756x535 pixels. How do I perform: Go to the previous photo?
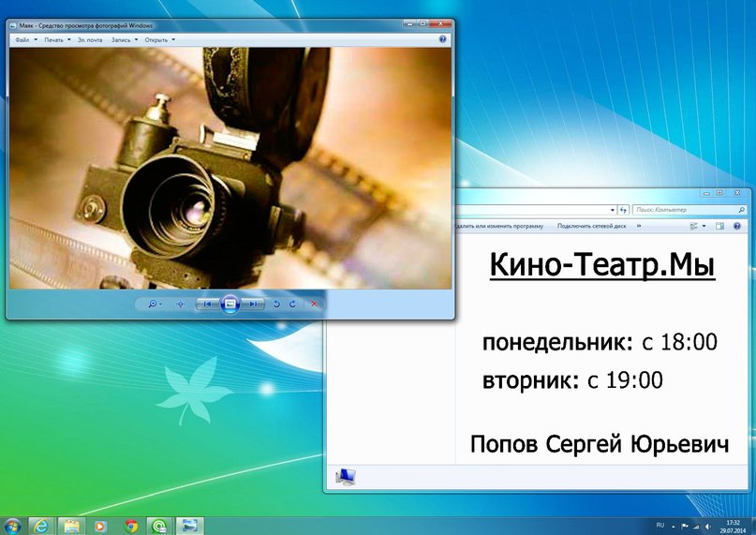point(207,304)
